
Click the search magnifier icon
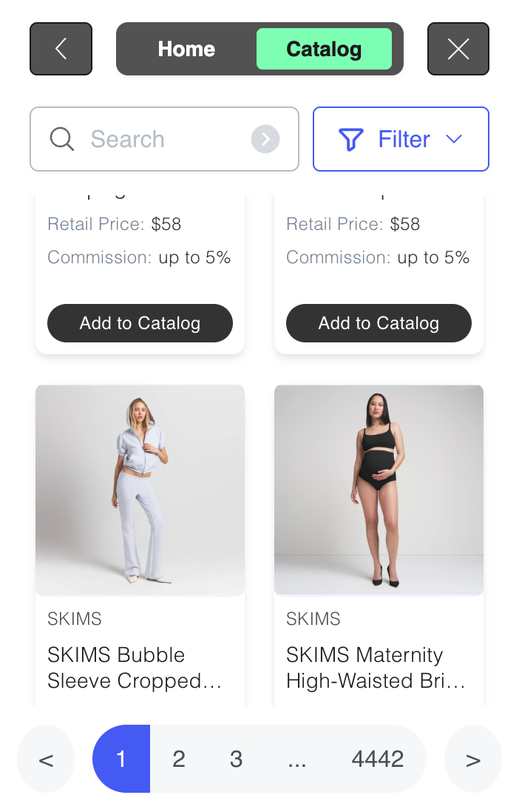pos(62,139)
